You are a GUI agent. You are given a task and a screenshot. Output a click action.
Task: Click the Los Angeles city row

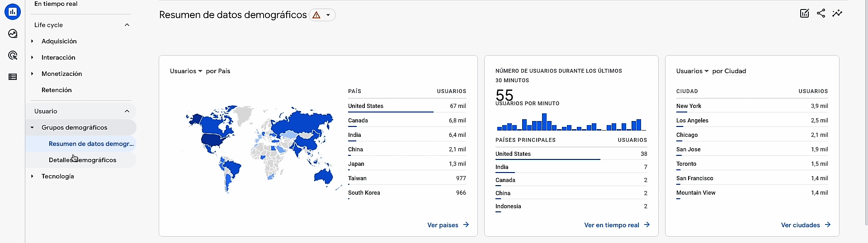(x=752, y=121)
